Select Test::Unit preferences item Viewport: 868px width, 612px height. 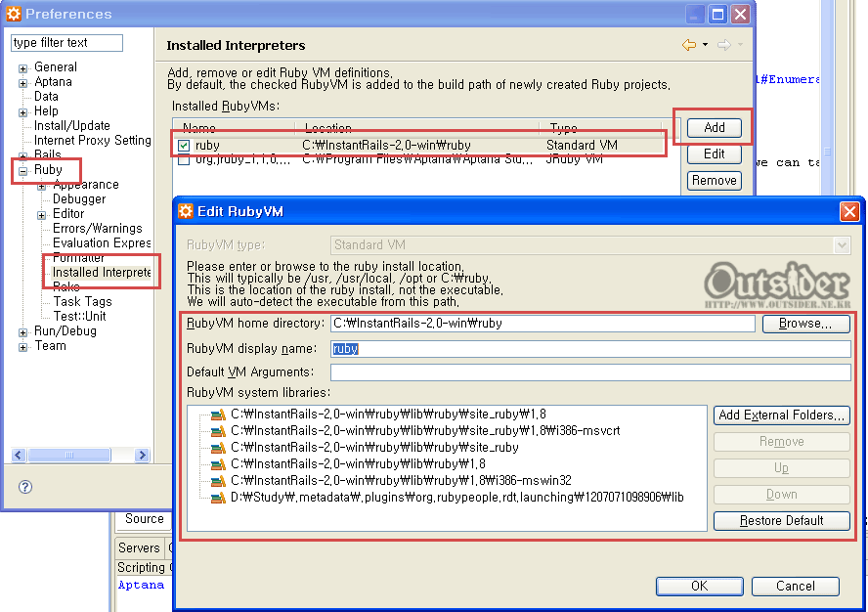tap(80, 316)
